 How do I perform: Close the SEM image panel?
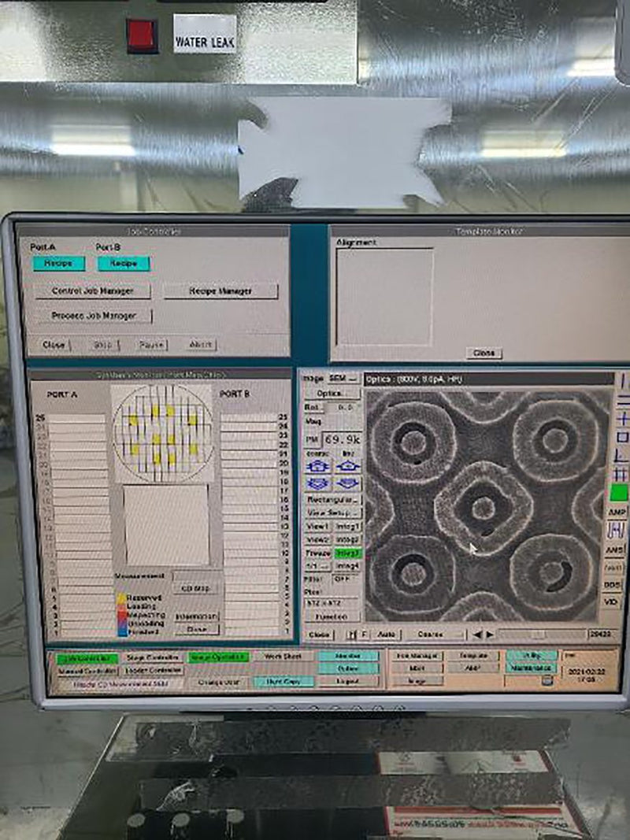click(319, 635)
